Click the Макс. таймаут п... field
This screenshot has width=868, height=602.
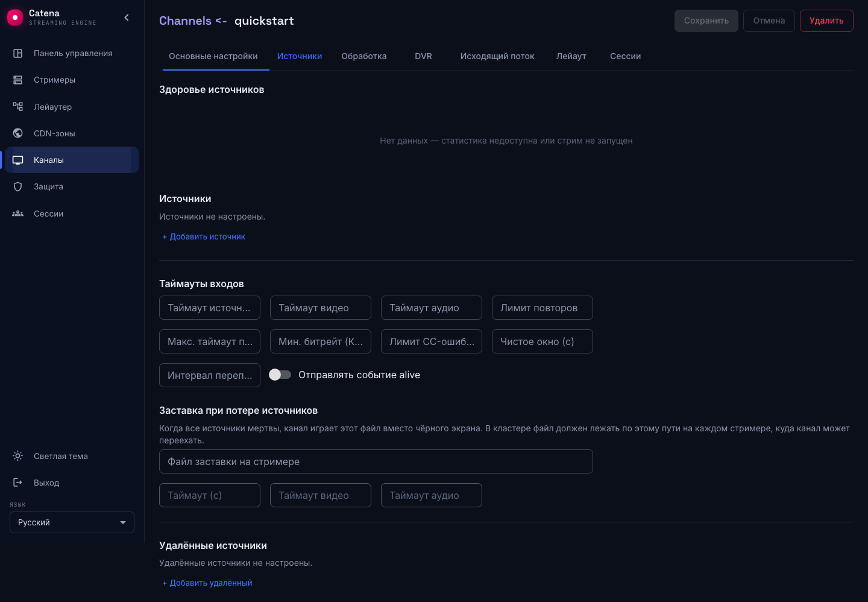[x=210, y=341]
